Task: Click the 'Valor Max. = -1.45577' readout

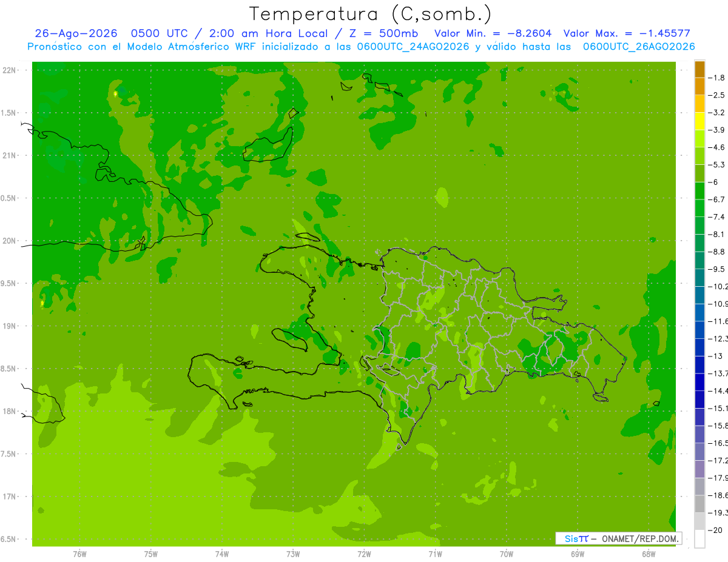Action: click(x=627, y=34)
